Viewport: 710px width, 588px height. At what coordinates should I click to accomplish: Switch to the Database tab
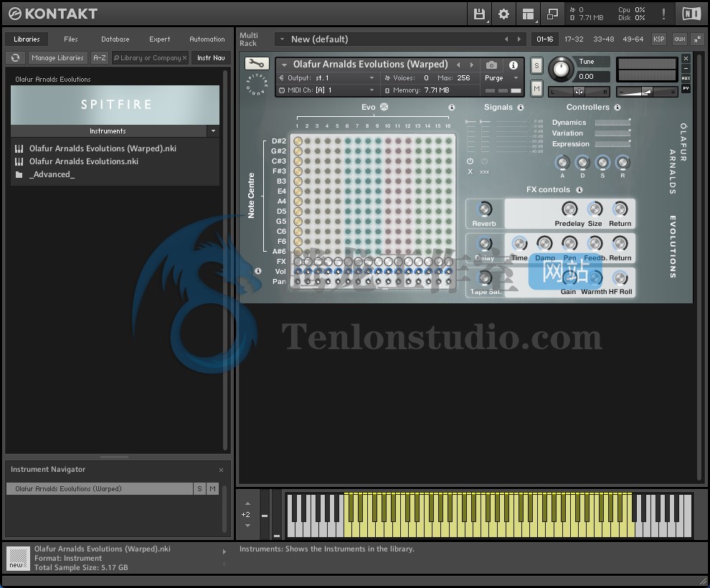click(115, 39)
